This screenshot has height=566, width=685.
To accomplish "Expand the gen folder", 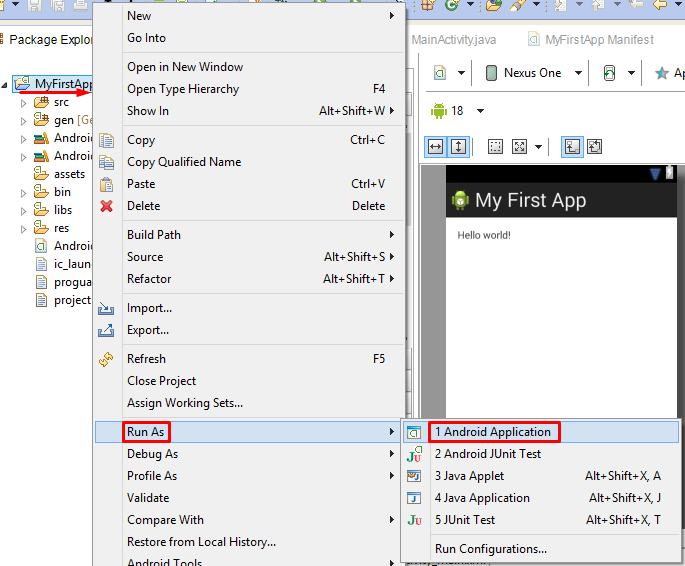I will [x=24, y=121].
